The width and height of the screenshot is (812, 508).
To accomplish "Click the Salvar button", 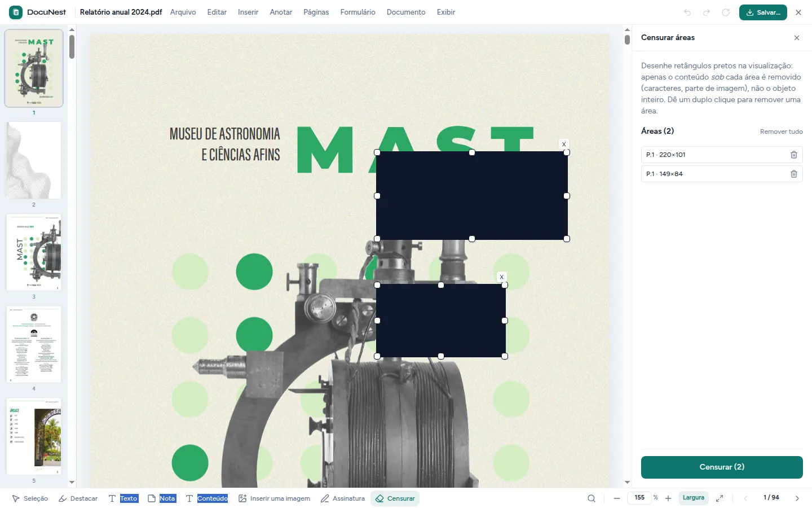I will pos(763,12).
